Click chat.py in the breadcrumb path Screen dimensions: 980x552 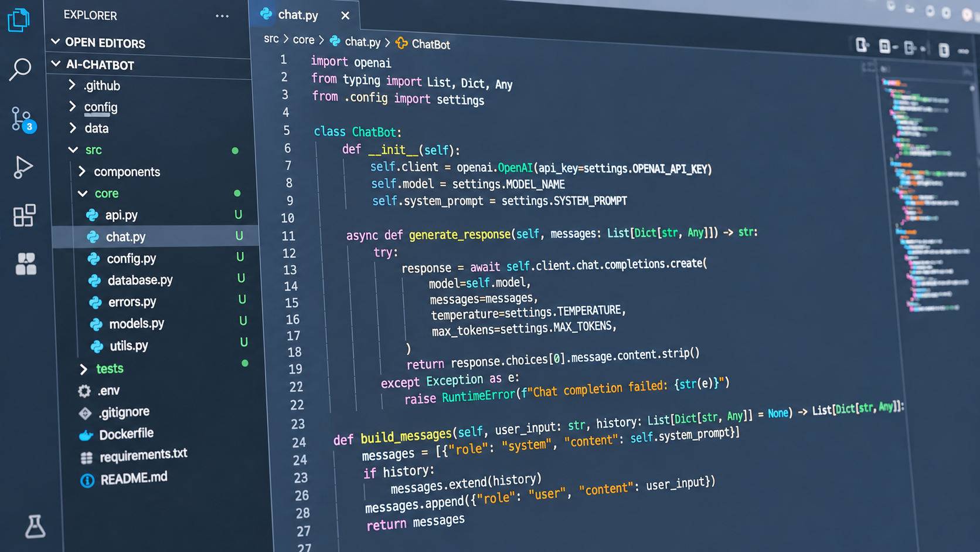coord(362,42)
